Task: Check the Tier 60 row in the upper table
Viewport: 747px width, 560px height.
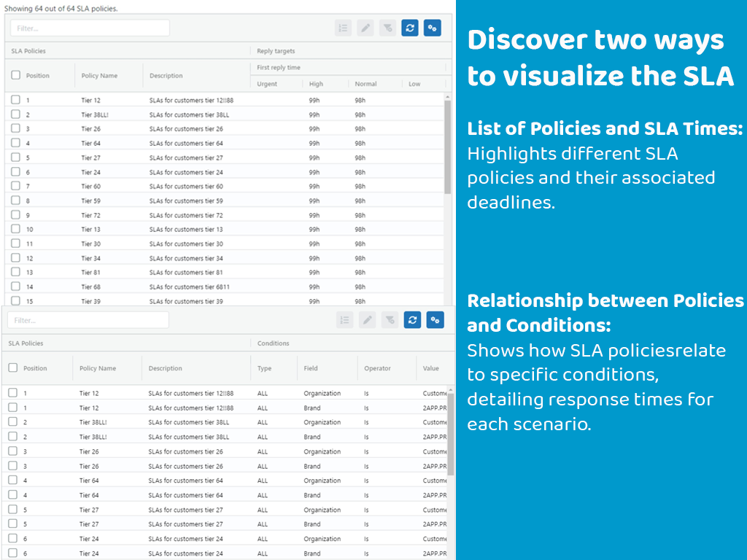Action: click(16, 186)
